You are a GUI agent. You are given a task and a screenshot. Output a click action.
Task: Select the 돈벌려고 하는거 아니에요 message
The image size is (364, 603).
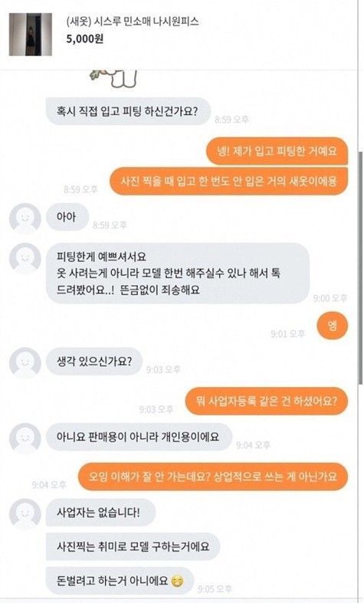click(120, 581)
